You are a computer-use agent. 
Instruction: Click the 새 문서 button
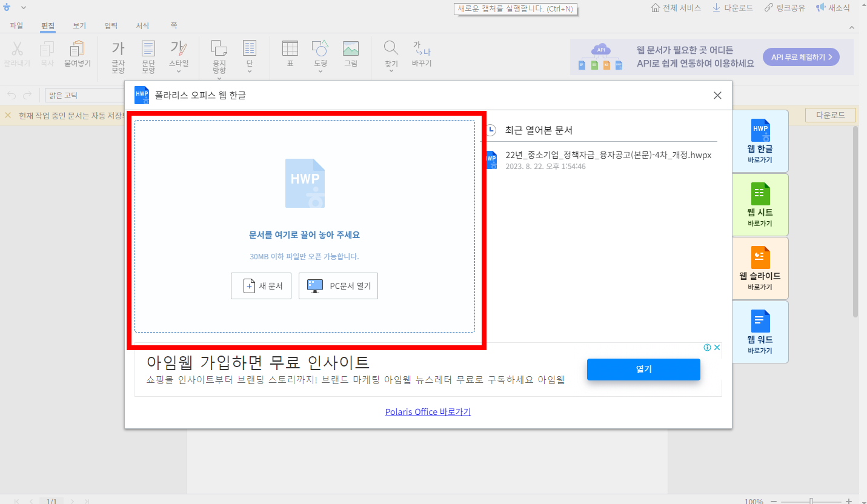click(x=261, y=285)
